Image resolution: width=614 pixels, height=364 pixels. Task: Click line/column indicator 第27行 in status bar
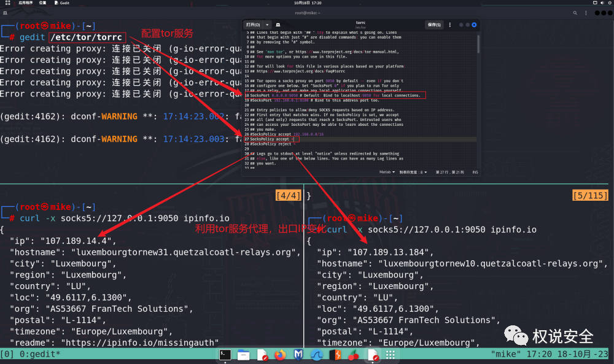pos(449,172)
